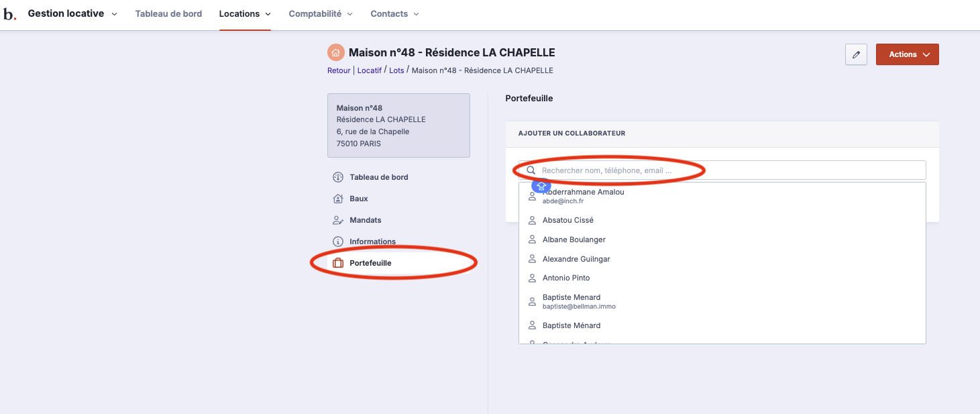The width and height of the screenshot is (980, 414).
Task: Open the Gestion locative dropdown
Action: [72, 14]
